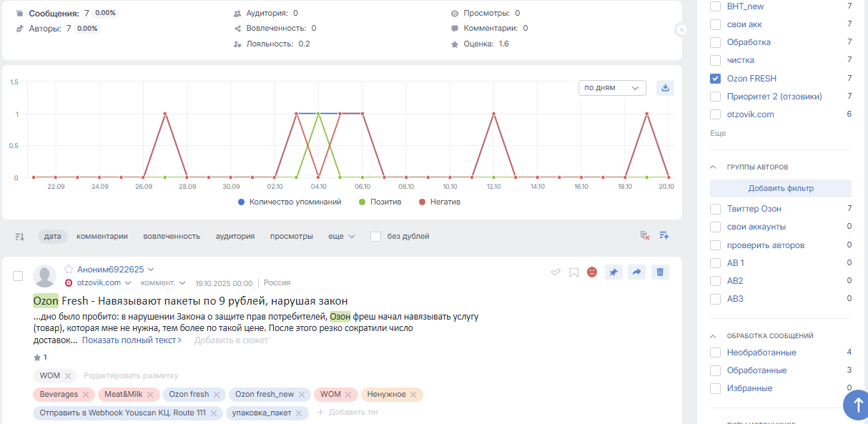The width and height of the screenshot is (868, 424).
Task: Check the 'свои акк' filter checkbox
Action: (x=715, y=24)
